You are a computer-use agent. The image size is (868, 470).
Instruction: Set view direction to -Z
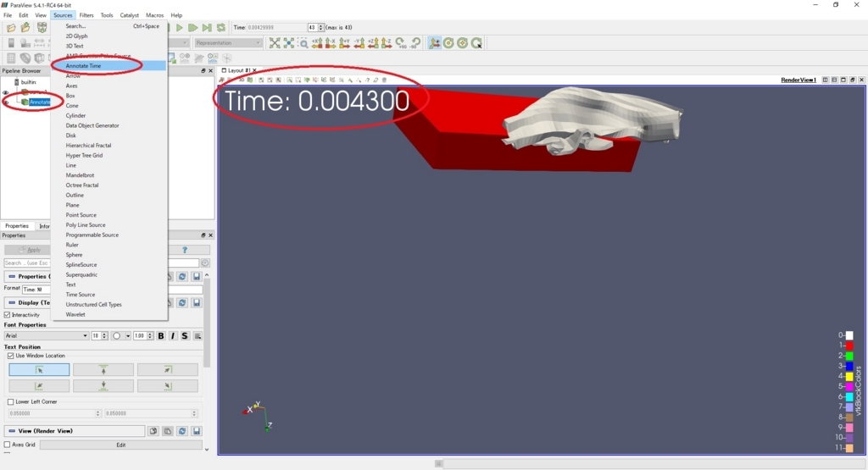(x=387, y=42)
